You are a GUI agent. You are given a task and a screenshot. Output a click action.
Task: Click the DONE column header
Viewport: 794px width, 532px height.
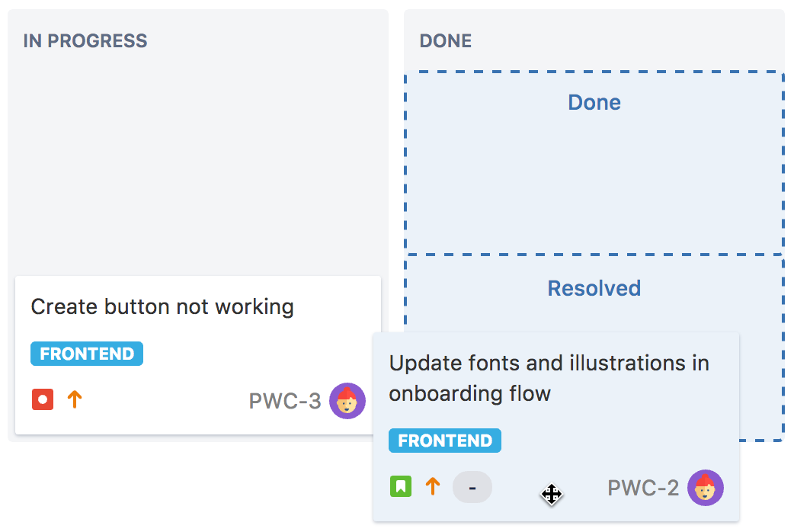point(446,40)
